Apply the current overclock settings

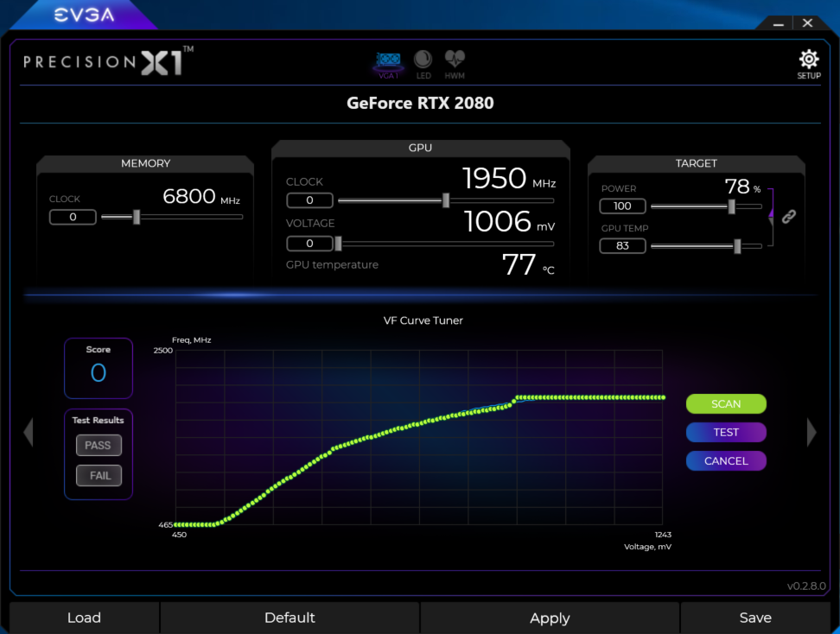tap(550, 618)
